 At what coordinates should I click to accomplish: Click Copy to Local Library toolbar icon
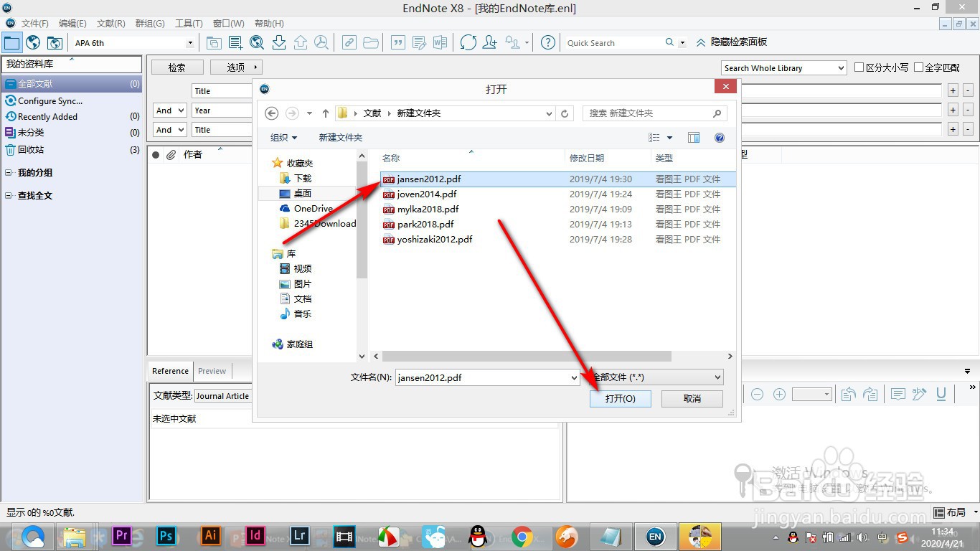(214, 42)
